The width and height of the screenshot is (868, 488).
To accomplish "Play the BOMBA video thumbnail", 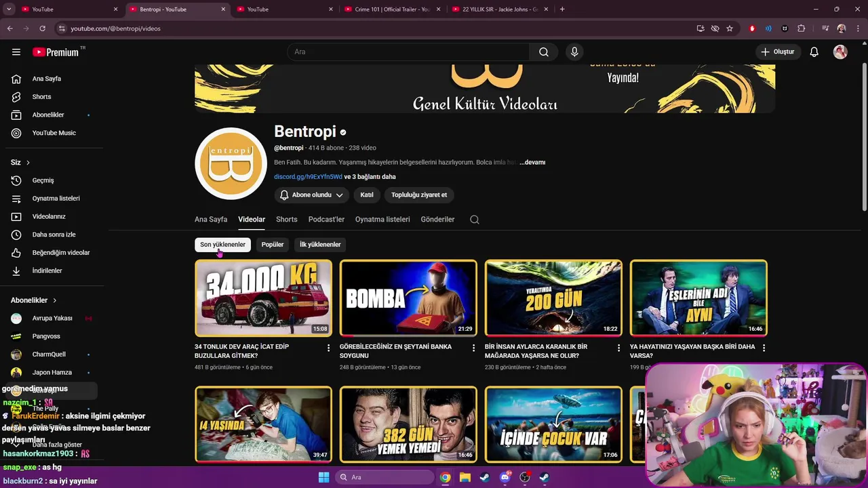I will coord(408,298).
